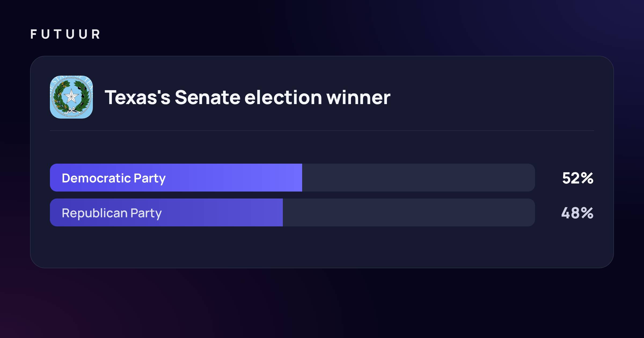Click the word winner in the title
Screen dimensions: 644x338
tap(358, 98)
